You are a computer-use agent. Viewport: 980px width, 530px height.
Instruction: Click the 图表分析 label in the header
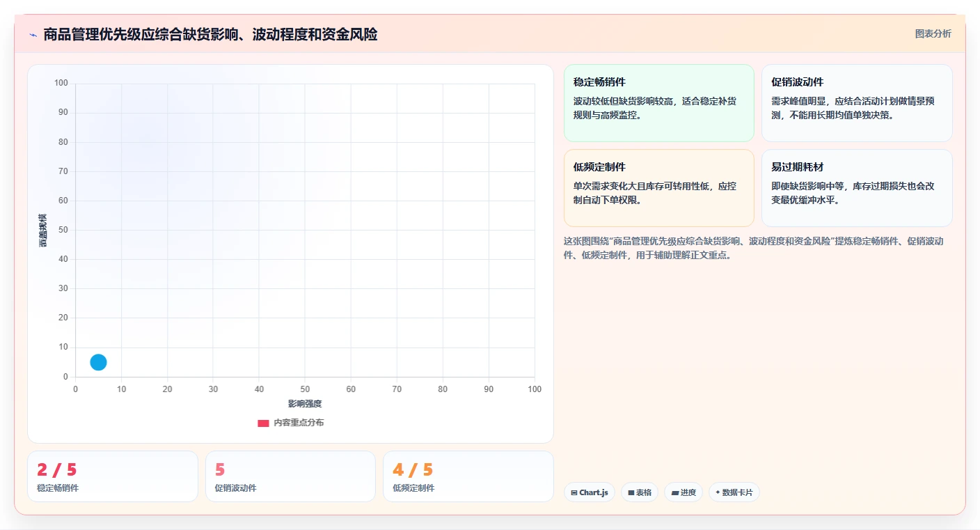pos(933,33)
